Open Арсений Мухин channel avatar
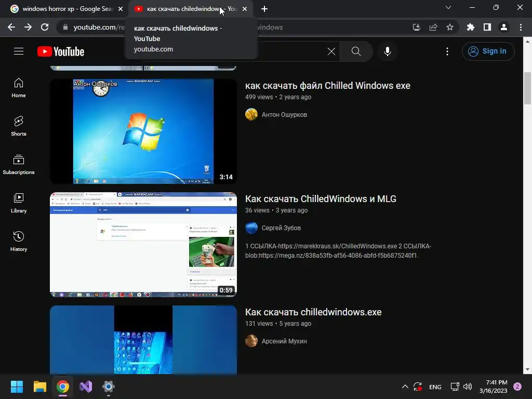Screen dimensions: 532x399 (251, 341)
